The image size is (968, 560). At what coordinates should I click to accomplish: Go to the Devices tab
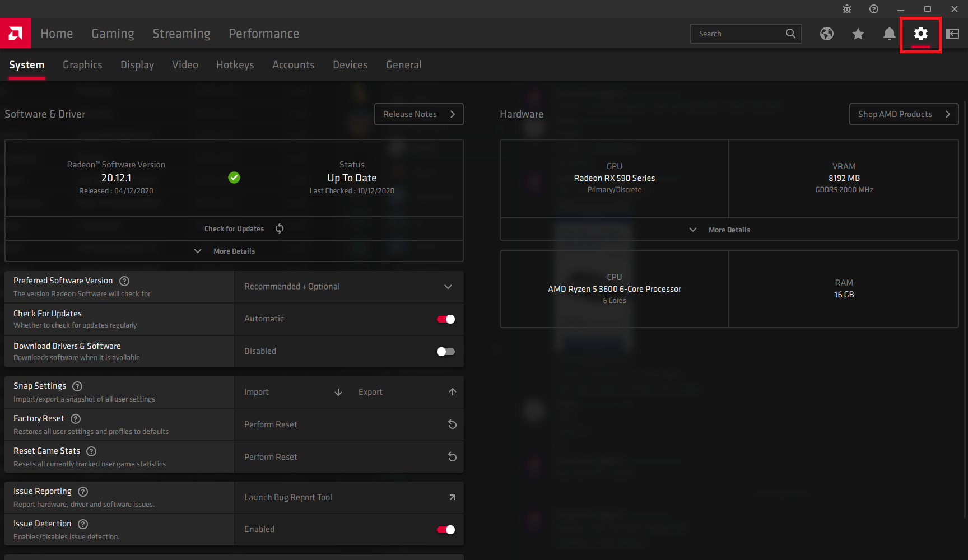350,65
